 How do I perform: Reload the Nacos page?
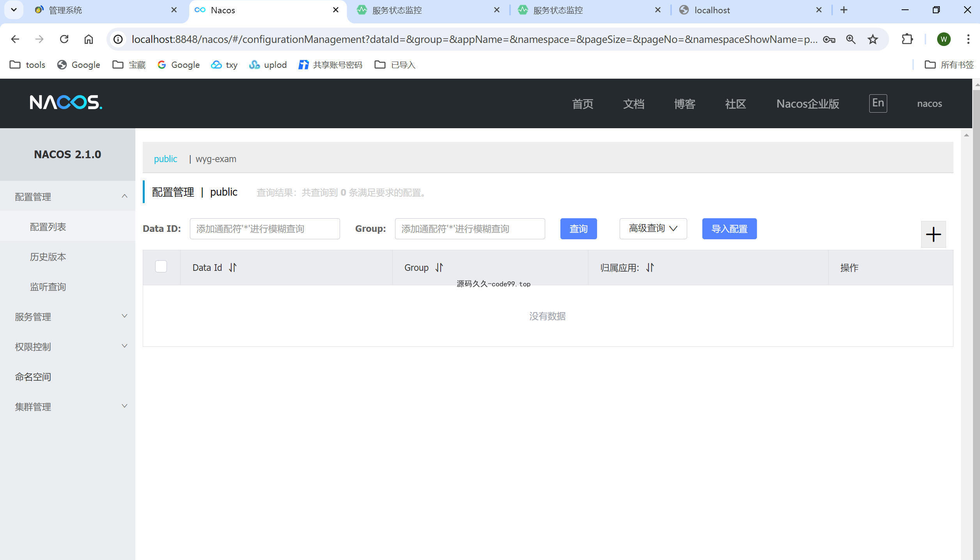pos(64,39)
